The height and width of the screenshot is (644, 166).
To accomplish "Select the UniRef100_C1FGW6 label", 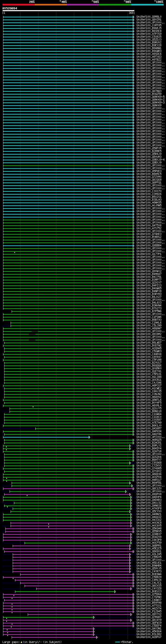I will [x=149, y=317].
